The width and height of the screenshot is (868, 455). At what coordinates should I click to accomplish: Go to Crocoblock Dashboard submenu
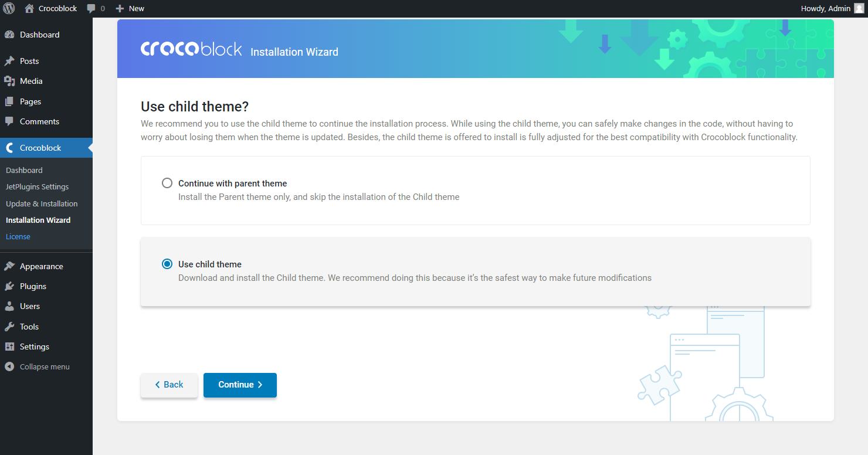(24, 170)
